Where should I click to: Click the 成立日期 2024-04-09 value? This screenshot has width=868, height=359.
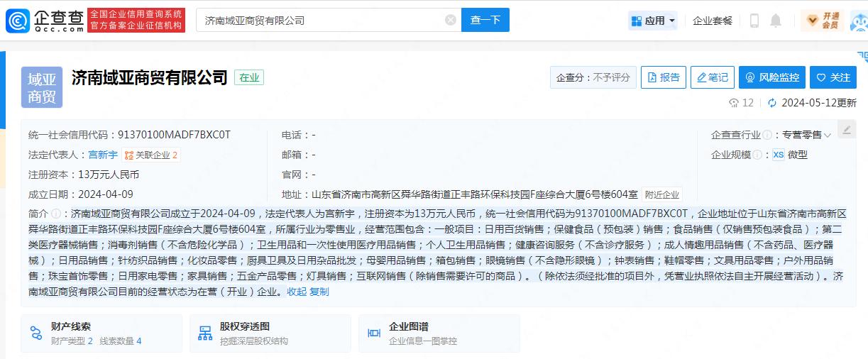pyautogui.click(x=105, y=194)
